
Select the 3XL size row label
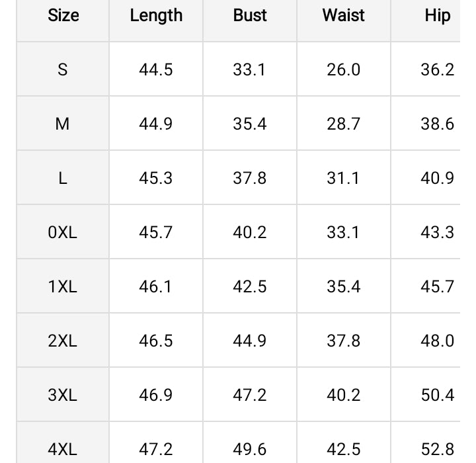click(63, 395)
